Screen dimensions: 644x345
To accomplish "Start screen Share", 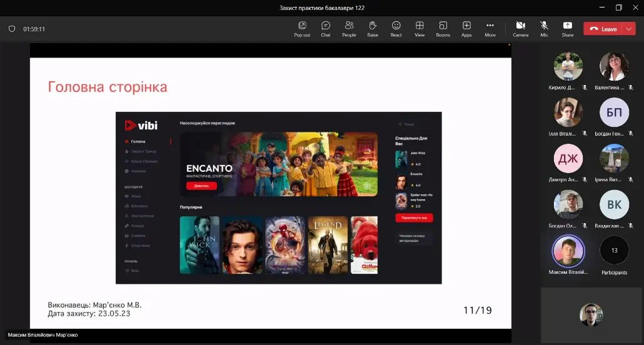I will point(567,28).
